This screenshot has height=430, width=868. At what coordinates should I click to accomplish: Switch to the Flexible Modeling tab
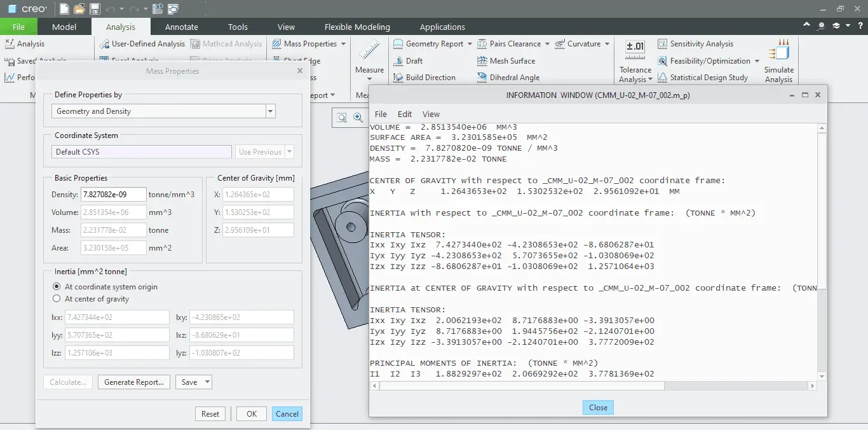[x=357, y=27]
